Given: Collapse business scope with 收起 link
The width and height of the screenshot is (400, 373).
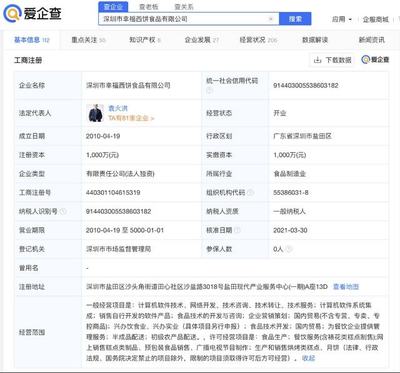Looking at the screenshot, I should [308, 358].
